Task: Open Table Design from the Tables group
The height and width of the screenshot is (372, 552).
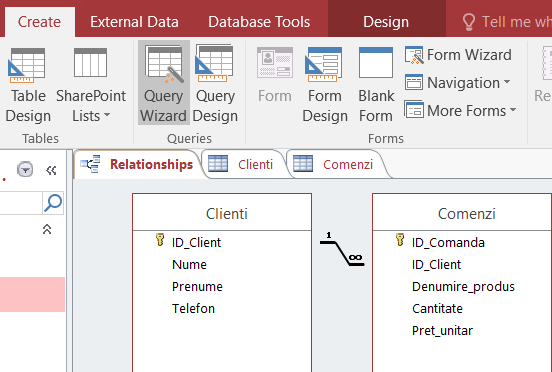Action: [27, 84]
